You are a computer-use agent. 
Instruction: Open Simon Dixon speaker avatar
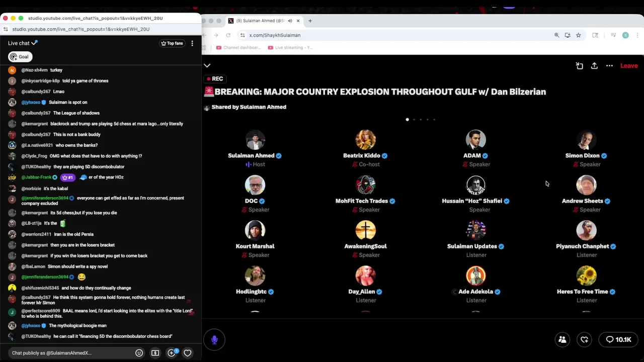[586, 140]
